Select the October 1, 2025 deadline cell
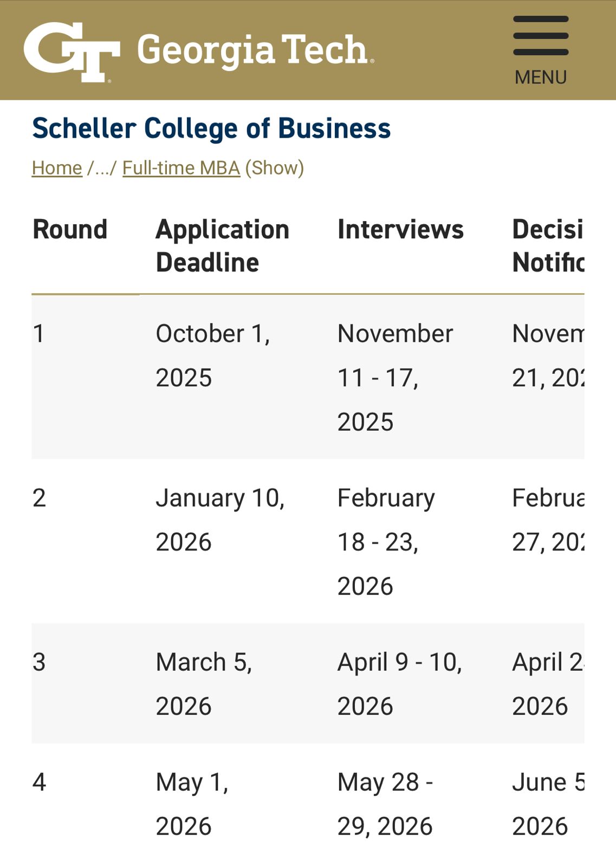Image resolution: width=616 pixels, height=867 pixels. [x=213, y=355]
